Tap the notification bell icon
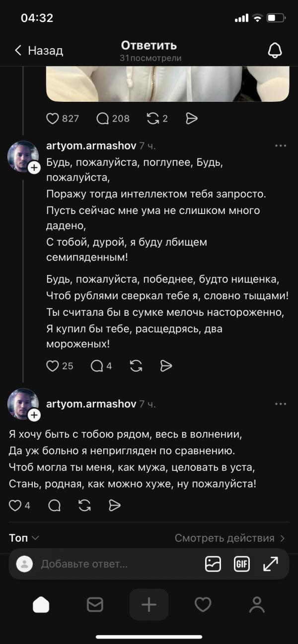Screen dimensions: 298x644 tap(275, 50)
